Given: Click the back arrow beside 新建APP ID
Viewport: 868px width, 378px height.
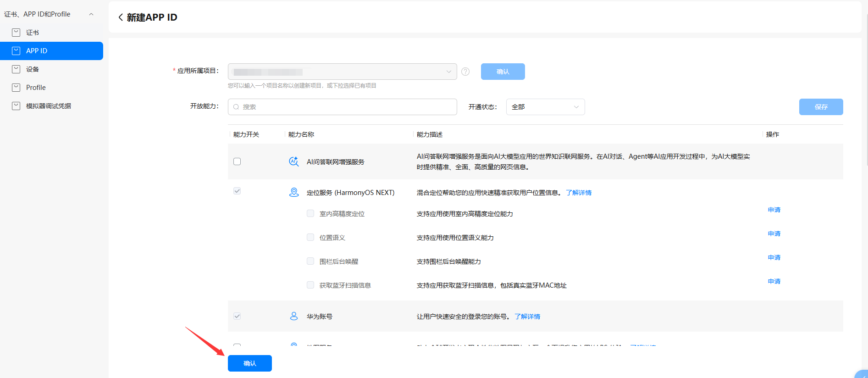Looking at the screenshot, I should 121,17.
